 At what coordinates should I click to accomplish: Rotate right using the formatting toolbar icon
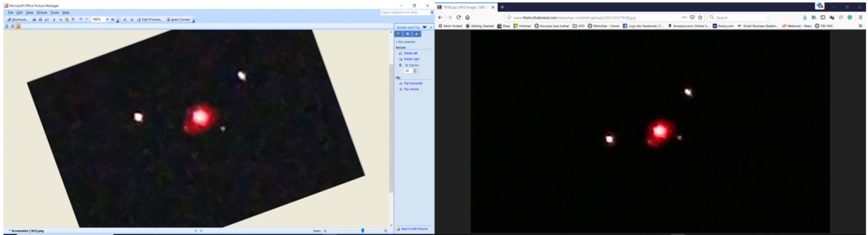click(x=132, y=19)
